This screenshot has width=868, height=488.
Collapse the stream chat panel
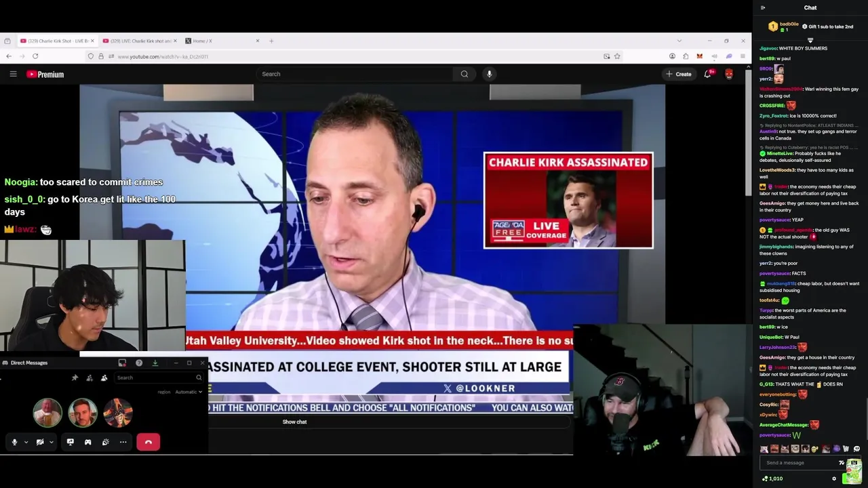763,7
